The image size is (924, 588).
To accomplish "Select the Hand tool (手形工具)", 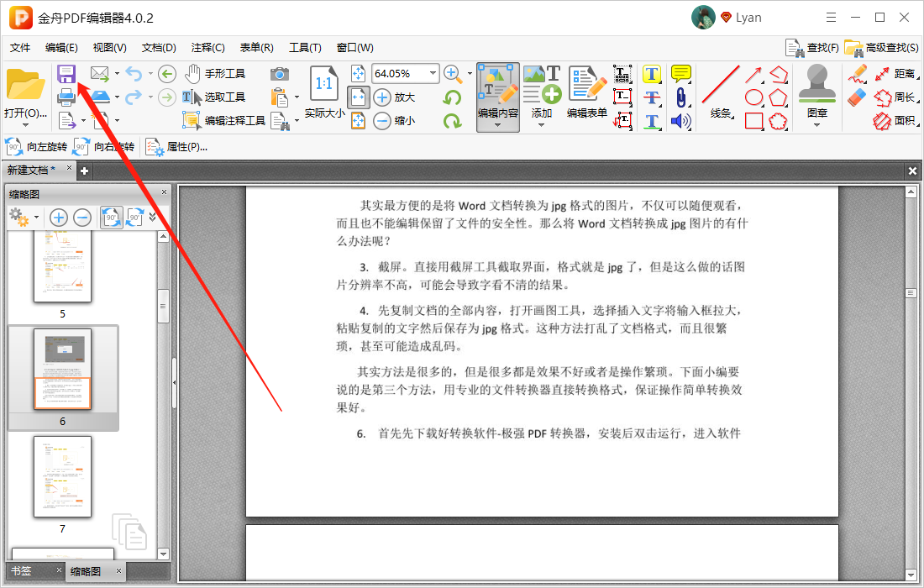I will click(x=214, y=74).
